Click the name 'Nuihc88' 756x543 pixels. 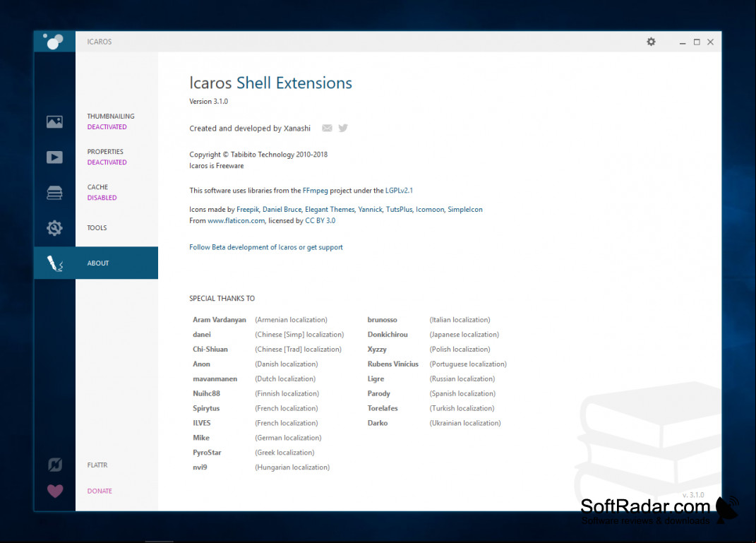[206, 393]
